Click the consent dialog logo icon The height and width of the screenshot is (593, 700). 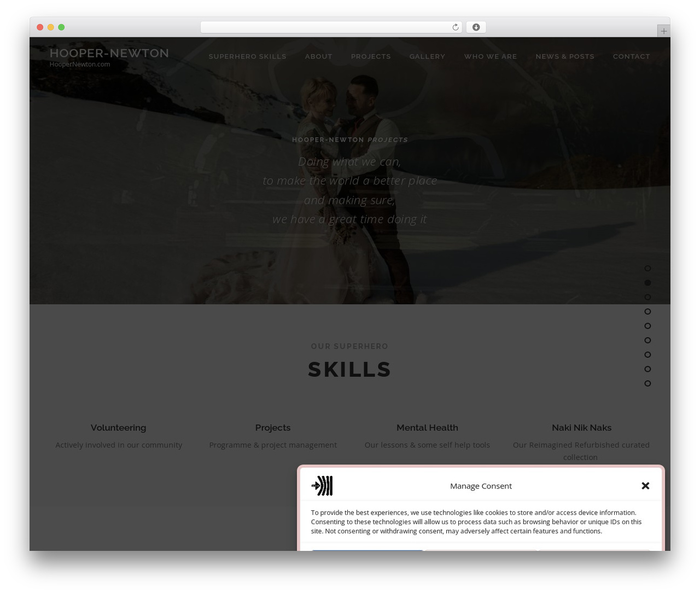[322, 486]
